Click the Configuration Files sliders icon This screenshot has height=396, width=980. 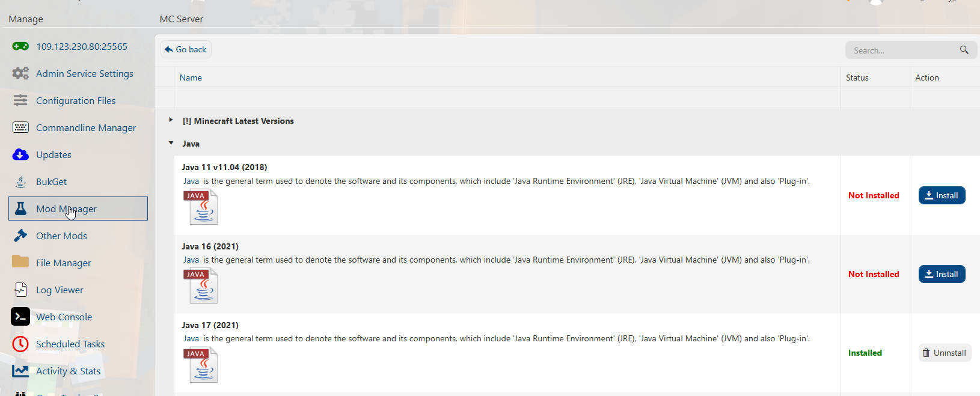20,100
